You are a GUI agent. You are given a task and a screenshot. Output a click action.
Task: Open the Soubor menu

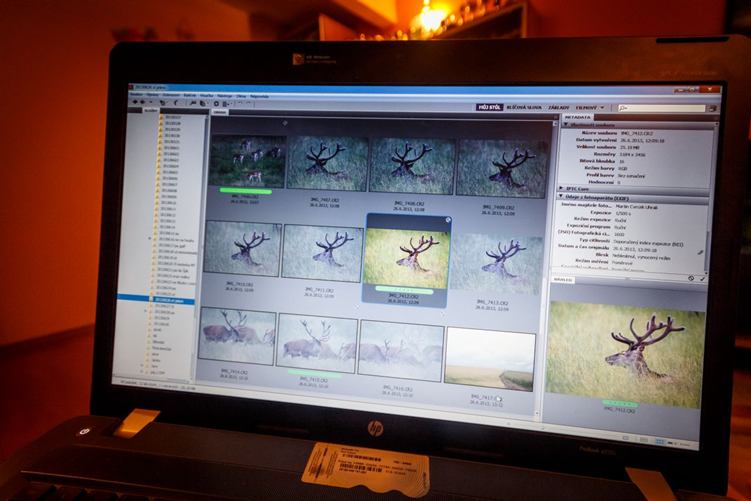tap(137, 95)
